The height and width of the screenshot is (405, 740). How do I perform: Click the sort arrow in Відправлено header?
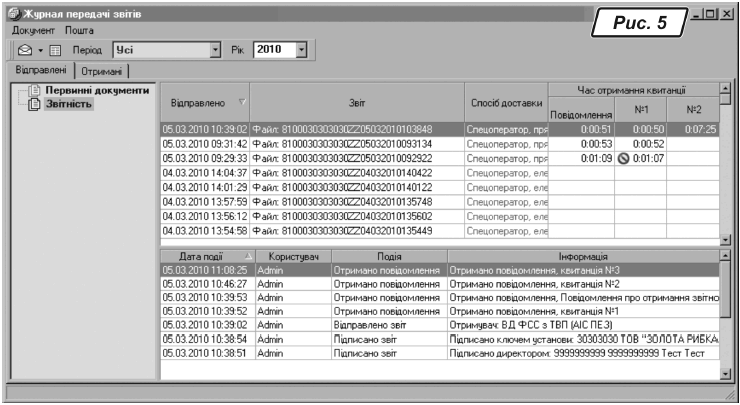240,101
